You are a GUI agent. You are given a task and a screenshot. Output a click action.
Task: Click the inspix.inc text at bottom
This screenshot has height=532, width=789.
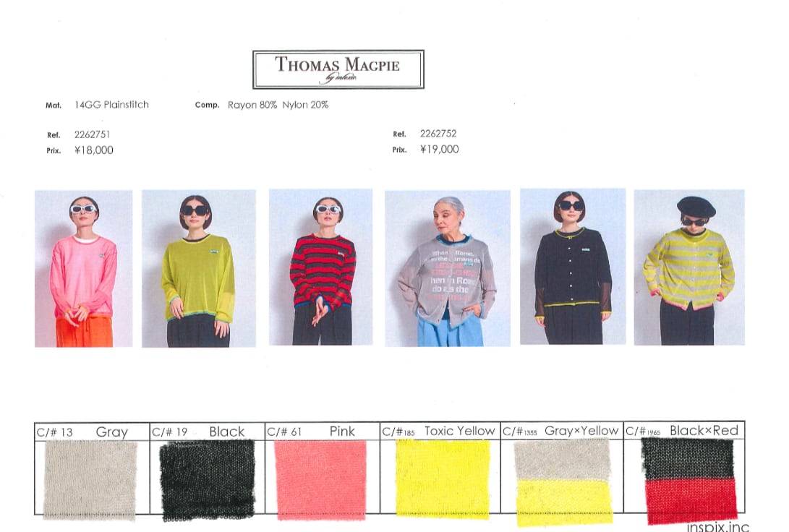(x=717, y=527)
